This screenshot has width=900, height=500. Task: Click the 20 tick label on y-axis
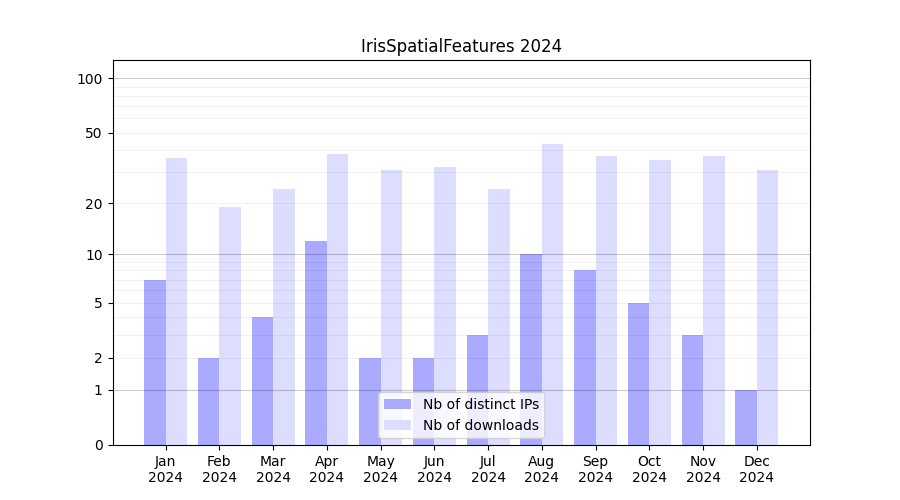(94, 204)
